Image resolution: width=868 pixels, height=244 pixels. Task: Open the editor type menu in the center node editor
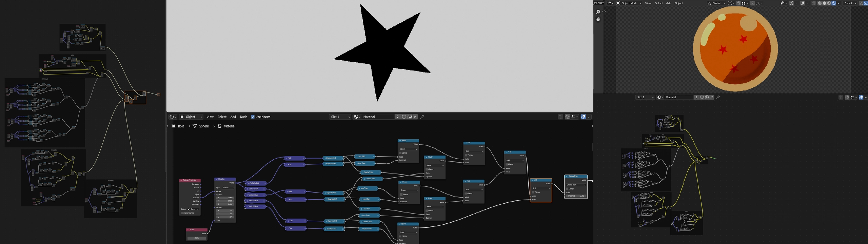pos(173,117)
